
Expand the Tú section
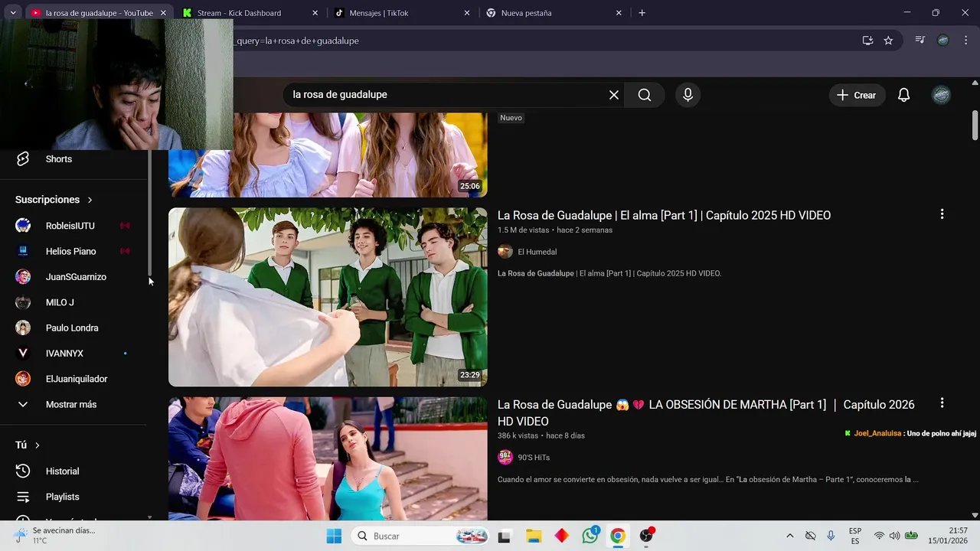[x=28, y=445]
